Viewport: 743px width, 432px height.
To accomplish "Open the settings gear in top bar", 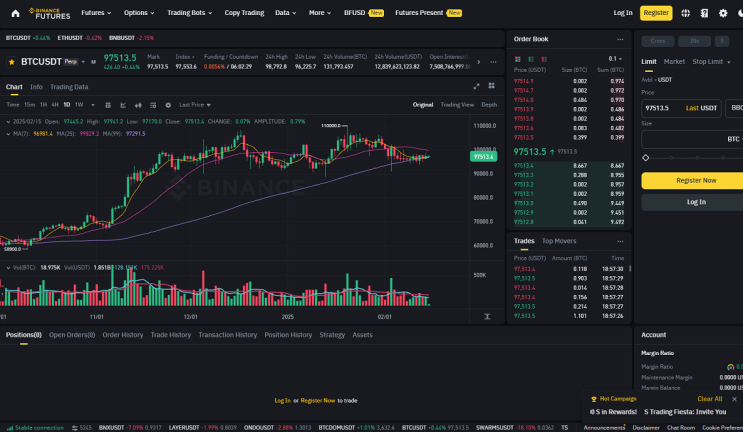I will click(723, 13).
